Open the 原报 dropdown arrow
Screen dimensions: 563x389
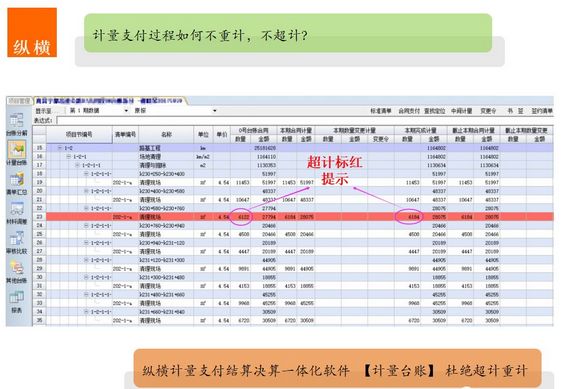pyautogui.click(x=215, y=111)
